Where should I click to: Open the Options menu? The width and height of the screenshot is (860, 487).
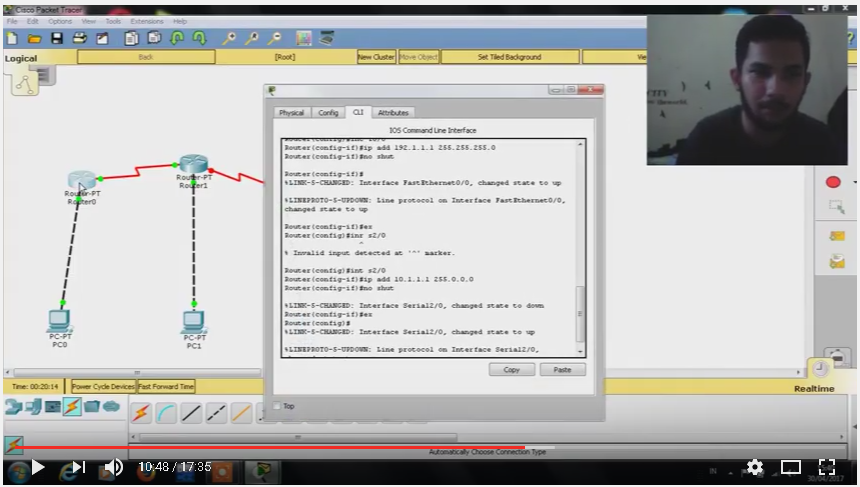60,21
